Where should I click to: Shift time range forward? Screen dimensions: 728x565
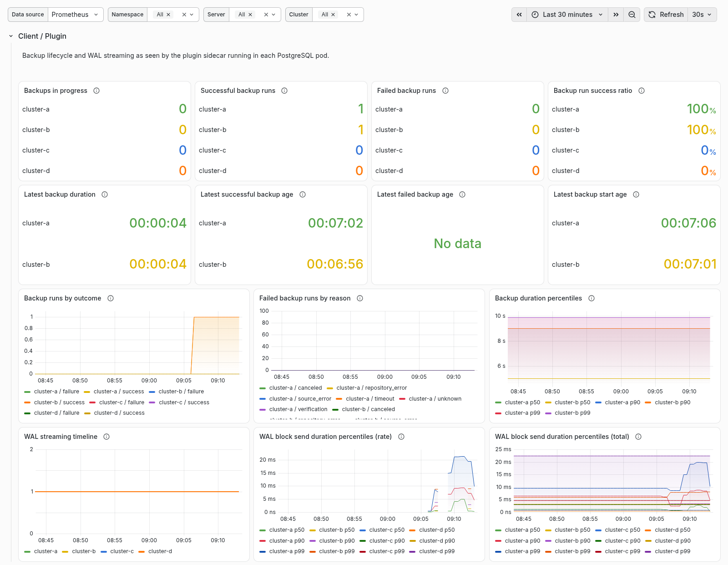click(x=616, y=15)
